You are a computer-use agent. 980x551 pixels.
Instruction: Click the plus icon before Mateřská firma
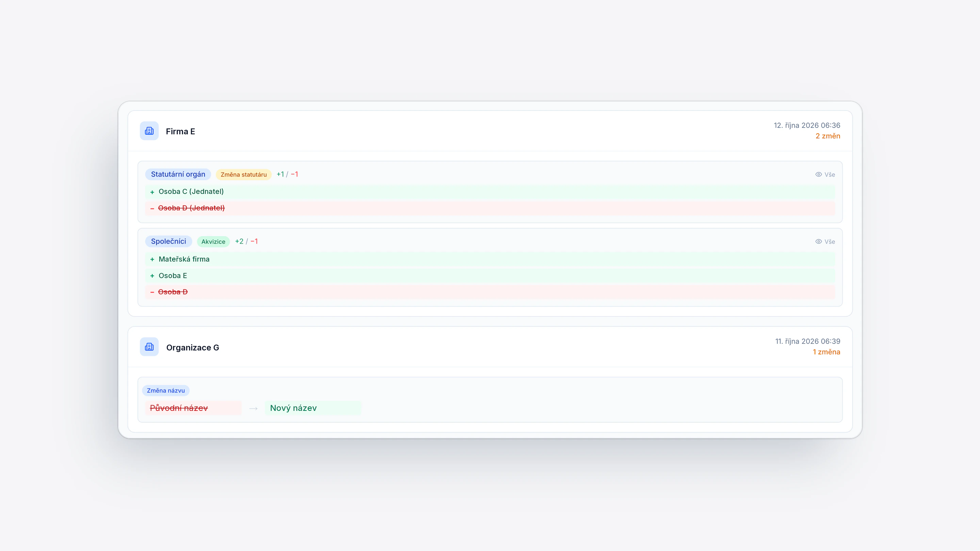152,259
